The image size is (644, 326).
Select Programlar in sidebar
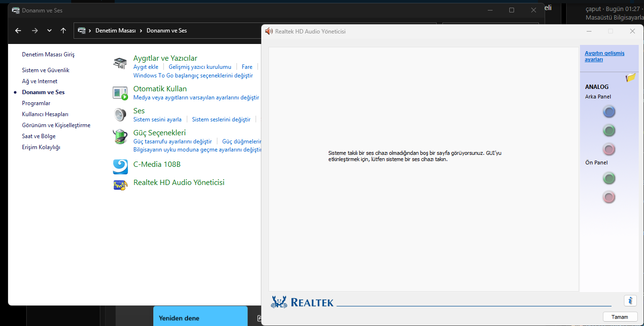[x=36, y=103]
